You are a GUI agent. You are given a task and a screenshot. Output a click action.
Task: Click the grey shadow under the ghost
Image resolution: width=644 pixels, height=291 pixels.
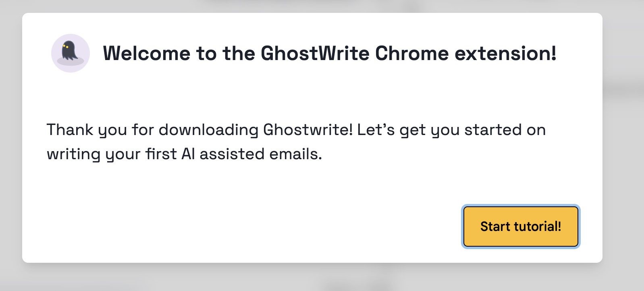point(81,61)
